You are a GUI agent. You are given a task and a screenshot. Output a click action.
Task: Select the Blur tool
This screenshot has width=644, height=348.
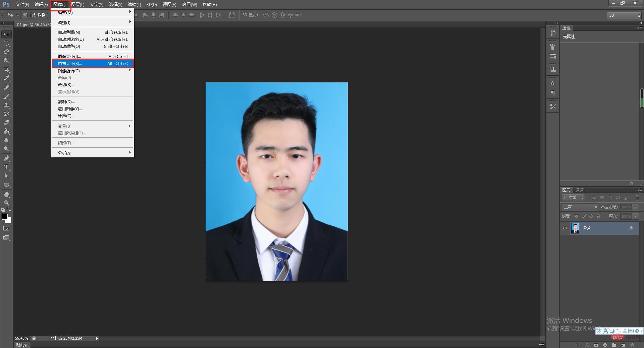click(6, 140)
